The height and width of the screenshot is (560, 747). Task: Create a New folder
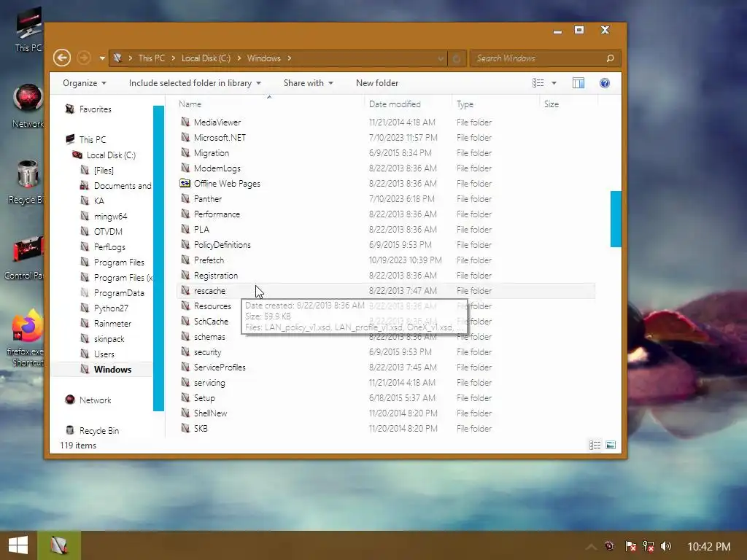point(377,83)
